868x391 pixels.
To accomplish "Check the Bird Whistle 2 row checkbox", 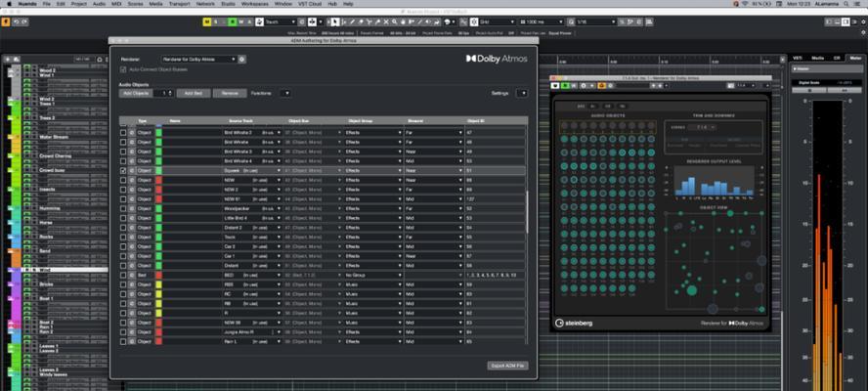I will 123,133.
